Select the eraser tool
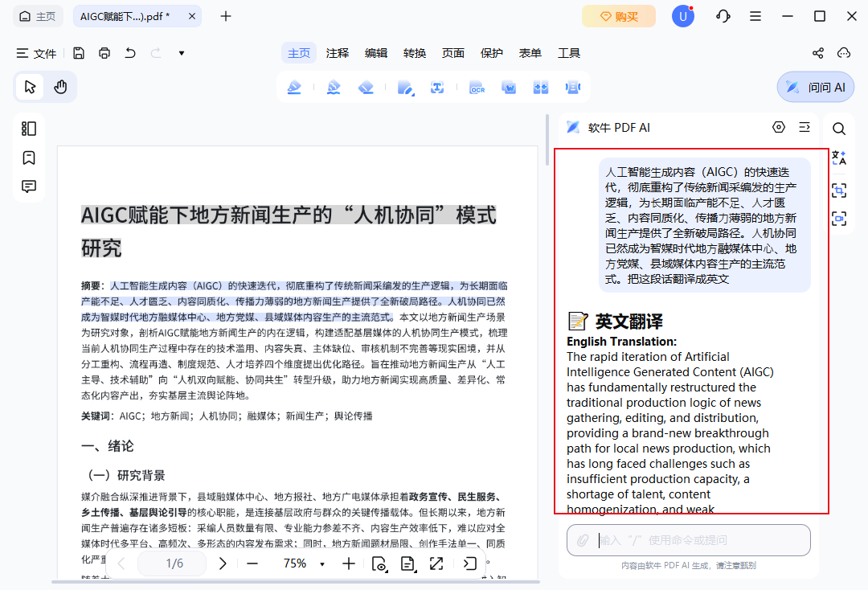Viewport: 868px width, 590px height. point(366,87)
